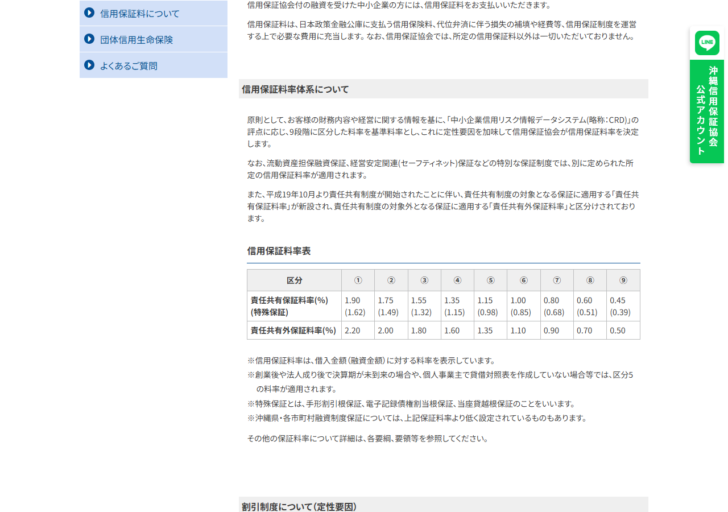
Task: Click note starting ※沖縄県・各市町村融資制度保証
Action: [x=417, y=418]
